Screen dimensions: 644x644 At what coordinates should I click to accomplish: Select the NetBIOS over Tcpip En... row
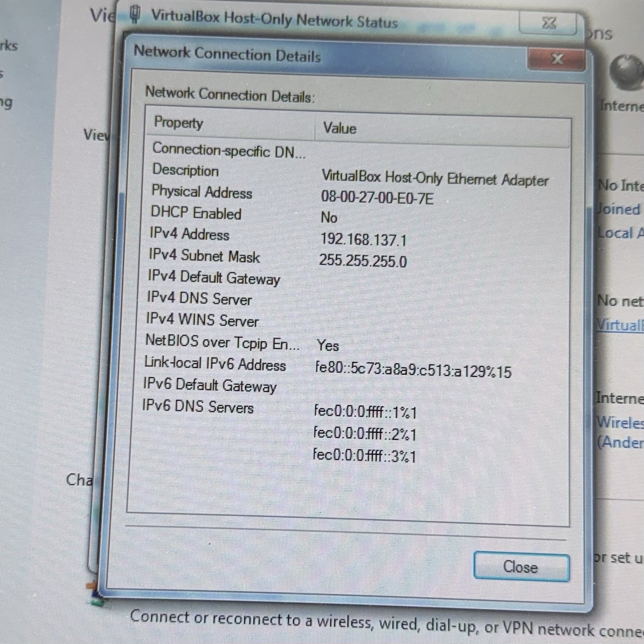(x=222, y=342)
